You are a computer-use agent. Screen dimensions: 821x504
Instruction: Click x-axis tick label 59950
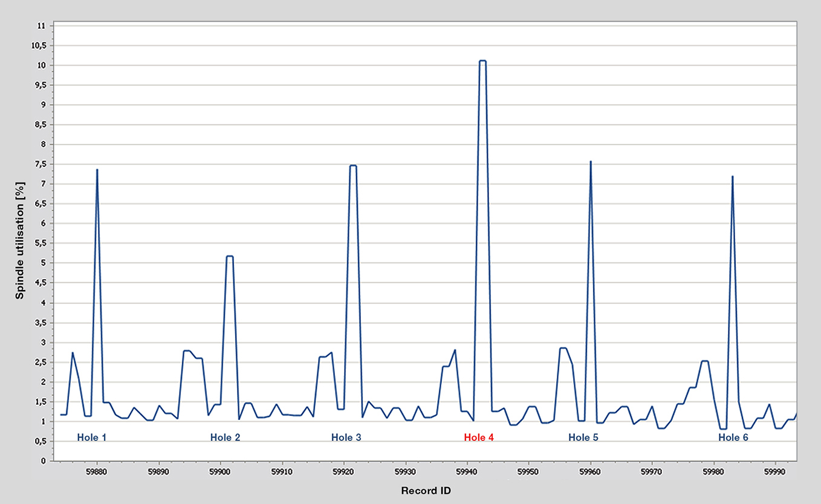click(529, 471)
